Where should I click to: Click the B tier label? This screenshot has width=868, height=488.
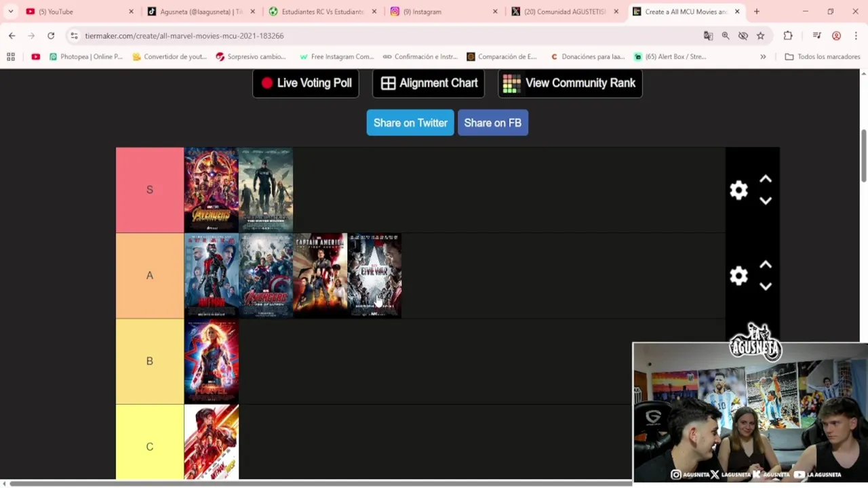pos(150,361)
